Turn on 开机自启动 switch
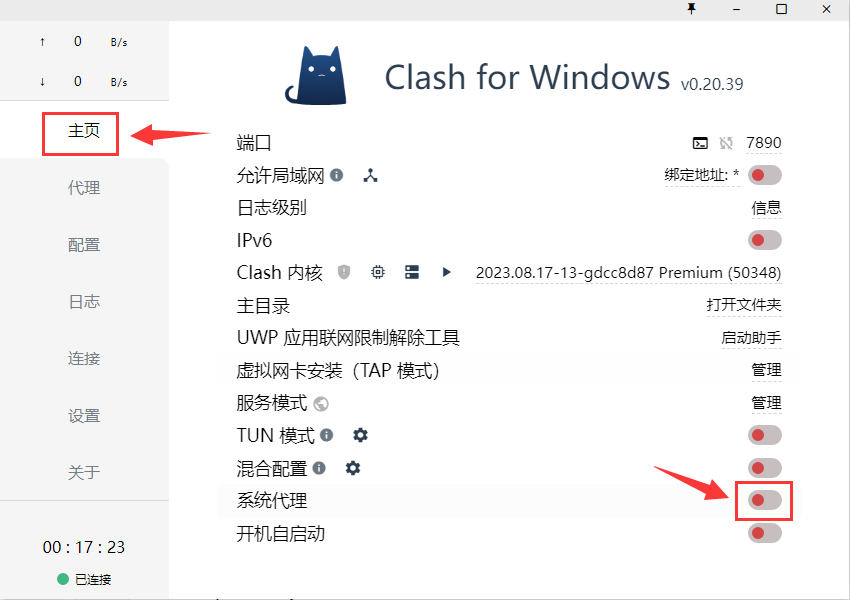Image resolution: width=850 pixels, height=600 pixels. (x=764, y=533)
